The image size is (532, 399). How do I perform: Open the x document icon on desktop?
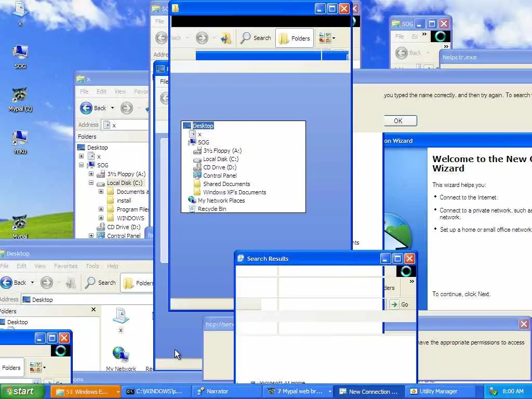point(20,13)
